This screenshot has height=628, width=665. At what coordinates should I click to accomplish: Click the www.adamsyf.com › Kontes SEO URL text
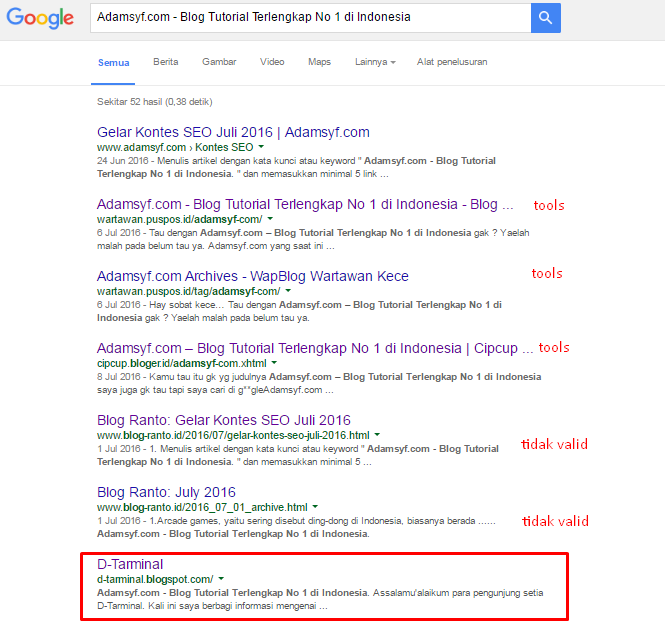pyautogui.click(x=175, y=147)
